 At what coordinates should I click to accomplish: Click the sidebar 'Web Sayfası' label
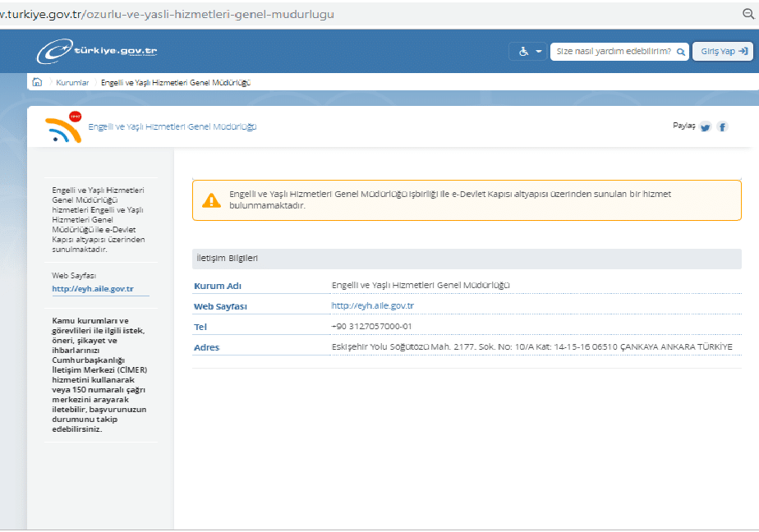tap(74, 275)
